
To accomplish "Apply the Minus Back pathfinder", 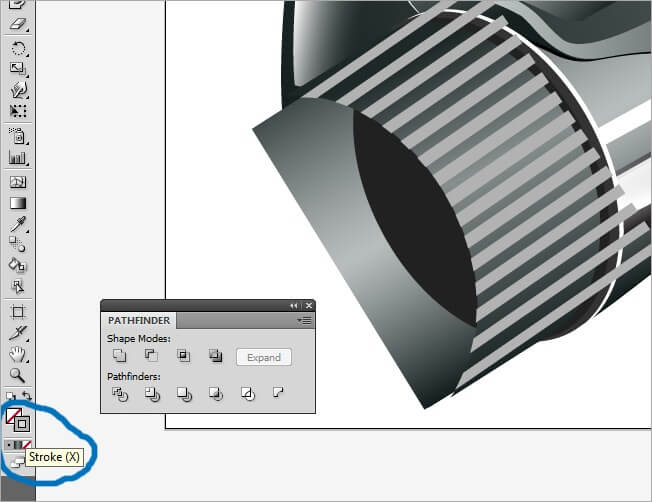I will tap(278, 392).
